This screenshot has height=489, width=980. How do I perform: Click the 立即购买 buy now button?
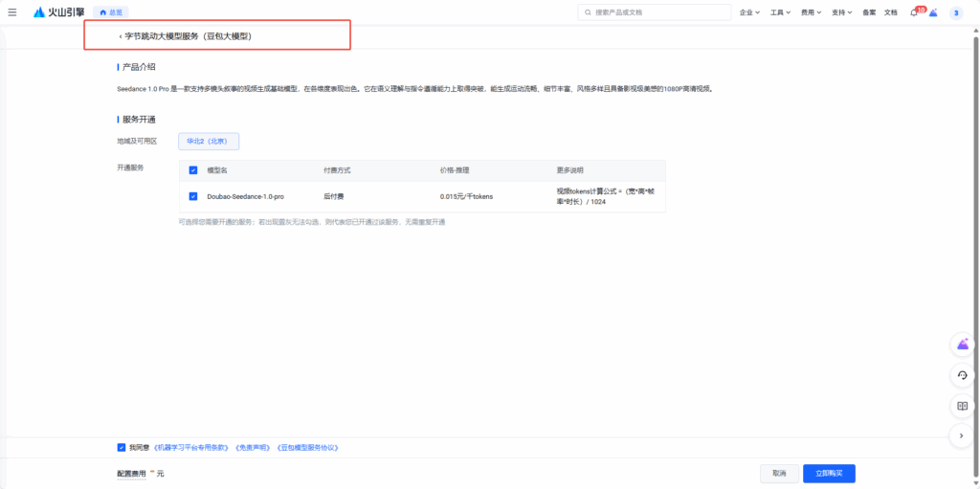pos(829,473)
